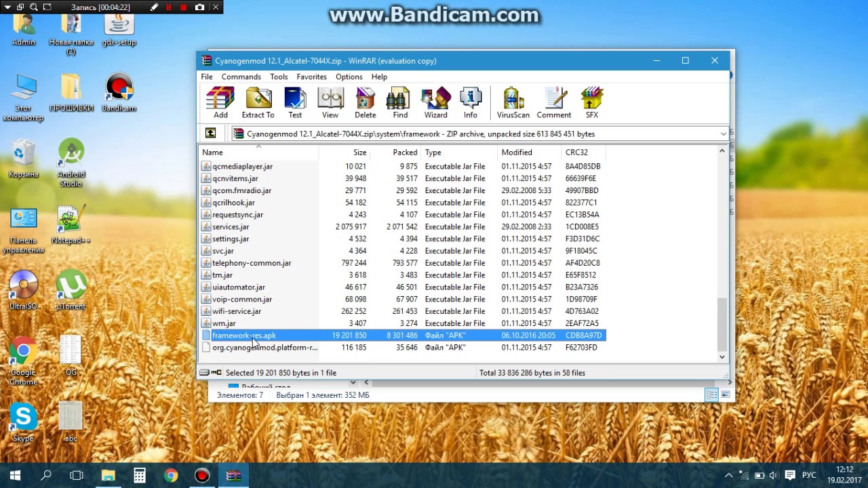The image size is (868, 488).
Task: Click the Delete toolbar icon
Action: coord(365,103)
